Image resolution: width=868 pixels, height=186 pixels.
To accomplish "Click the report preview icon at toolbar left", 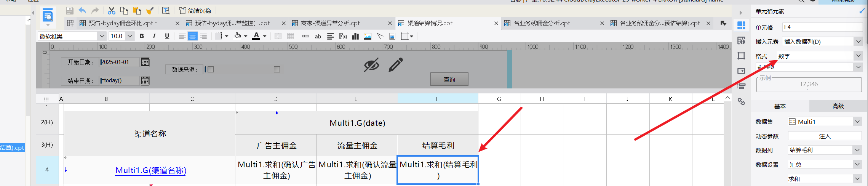I will coord(48,16).
